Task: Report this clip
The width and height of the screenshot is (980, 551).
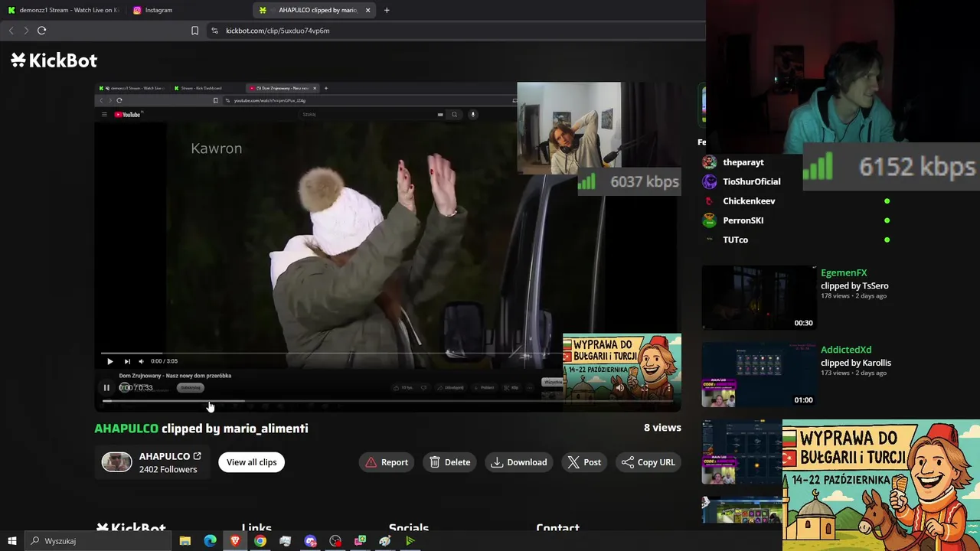Action: tap(387, 462)
